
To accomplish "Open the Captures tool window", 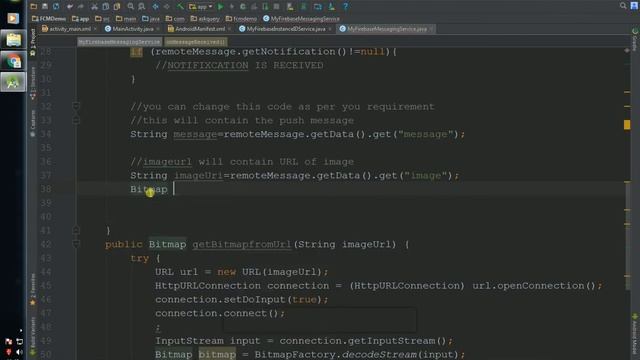I will (33, 123).
